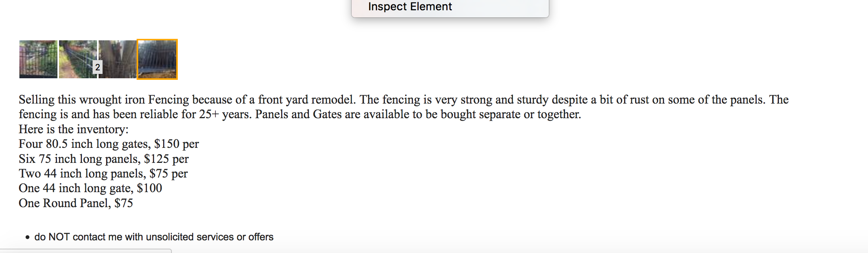
Task: View the third thumbnail with the tree trunk
Action: click(117, 59)
